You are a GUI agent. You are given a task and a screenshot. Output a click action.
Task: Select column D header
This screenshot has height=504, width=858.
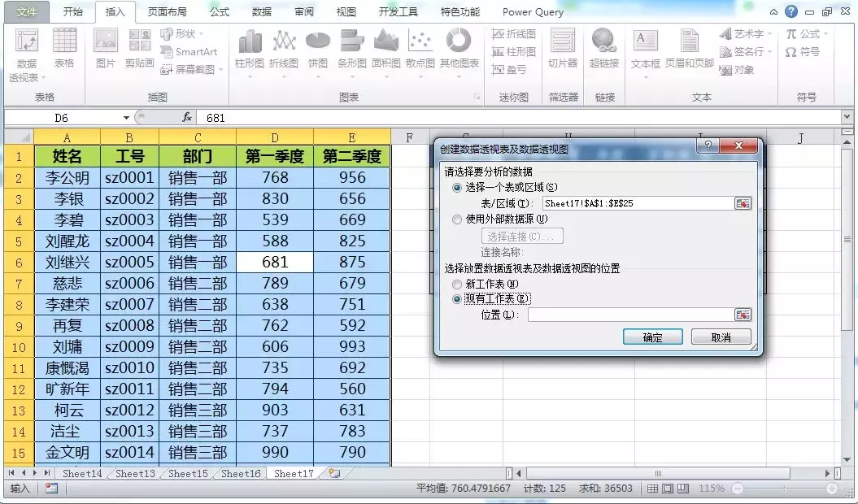click(275, 137)
